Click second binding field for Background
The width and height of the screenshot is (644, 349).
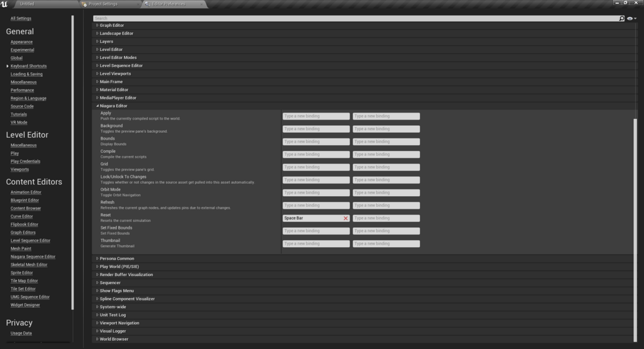coord(386,129)
